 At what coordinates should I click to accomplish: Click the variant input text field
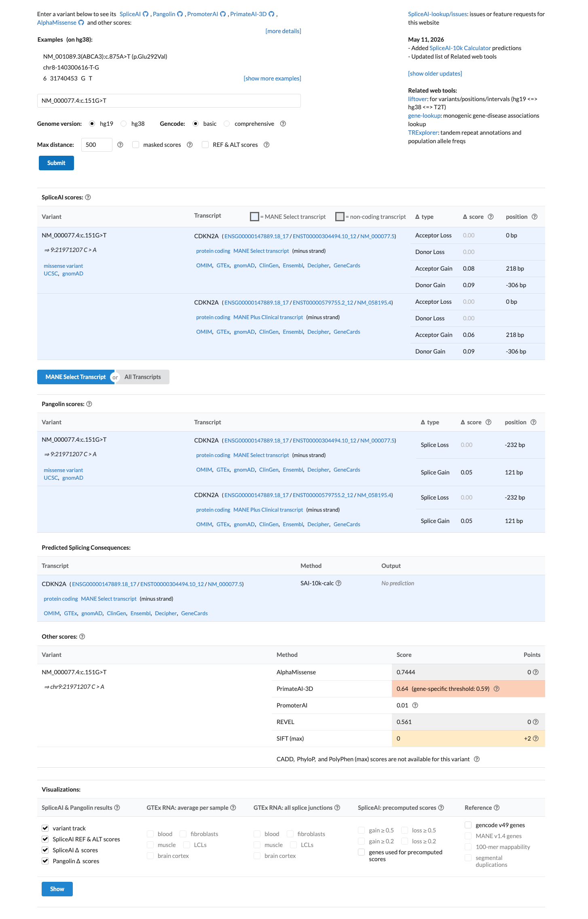tap(169, 101)
